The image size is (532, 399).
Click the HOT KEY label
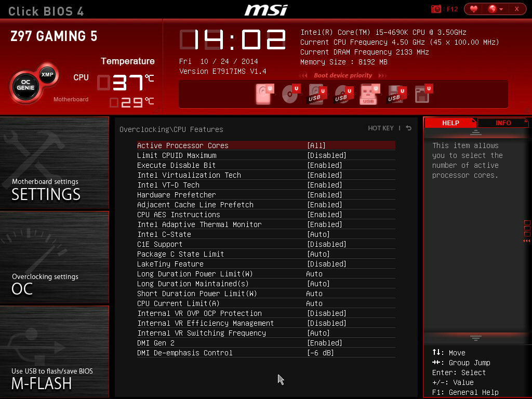tap(381, 128)
